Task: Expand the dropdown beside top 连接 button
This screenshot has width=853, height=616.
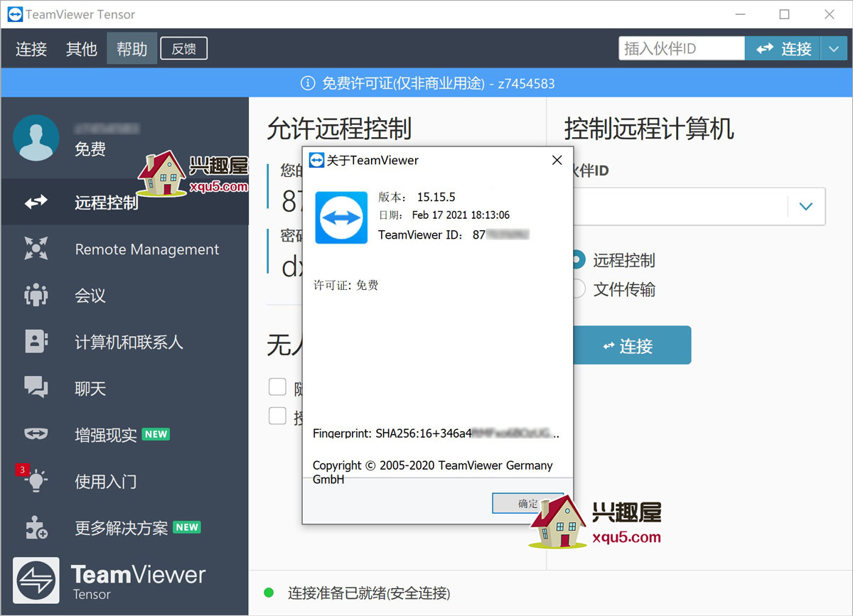Action: (833, 48)
